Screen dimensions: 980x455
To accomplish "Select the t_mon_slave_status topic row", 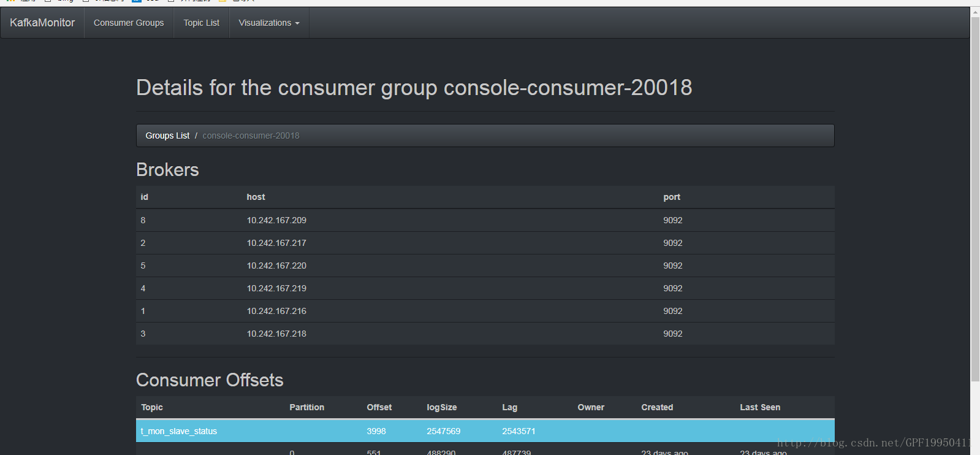I will coord(485,431).
